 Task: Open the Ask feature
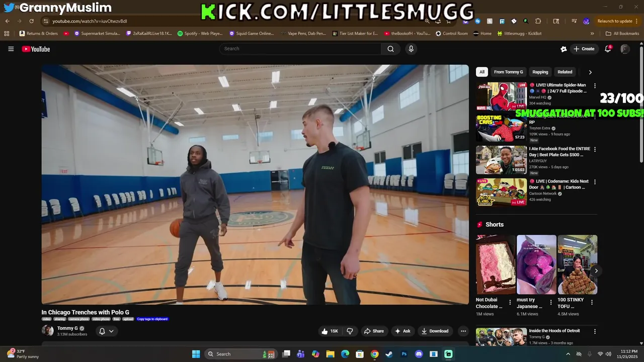403,331
